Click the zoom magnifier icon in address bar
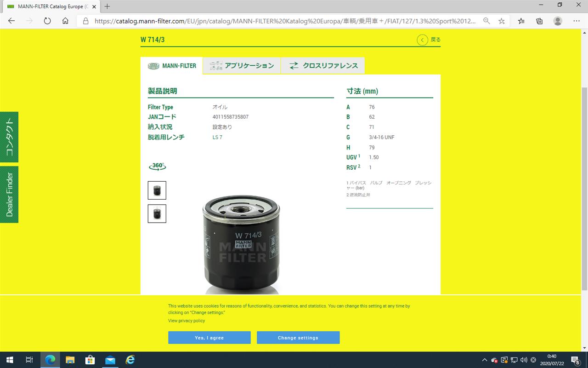588x368 pixels. click(486, 21)
